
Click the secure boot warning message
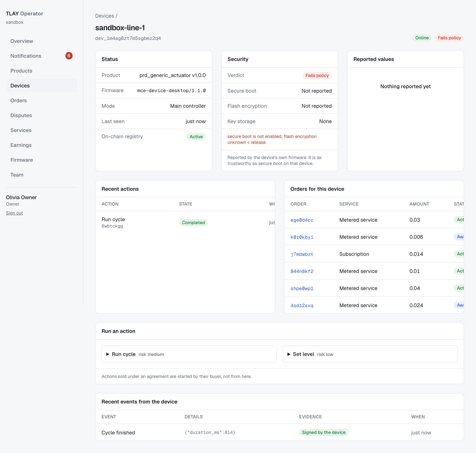tap(272, 139)
